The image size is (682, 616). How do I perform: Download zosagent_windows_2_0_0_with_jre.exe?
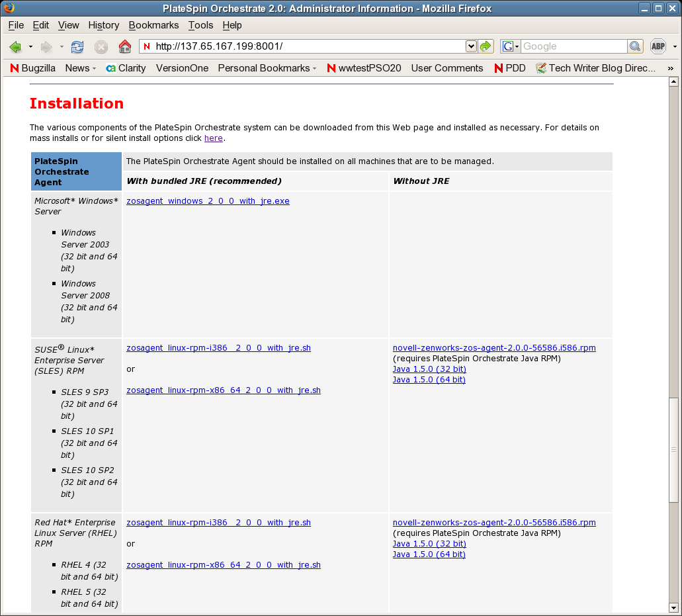(208, 201)
